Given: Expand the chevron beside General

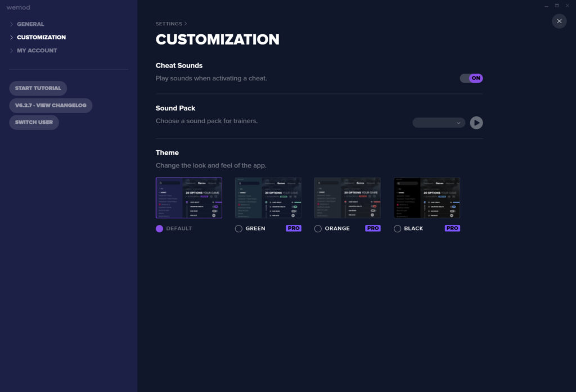Looking at the screenshot, I should coord(11,24).
